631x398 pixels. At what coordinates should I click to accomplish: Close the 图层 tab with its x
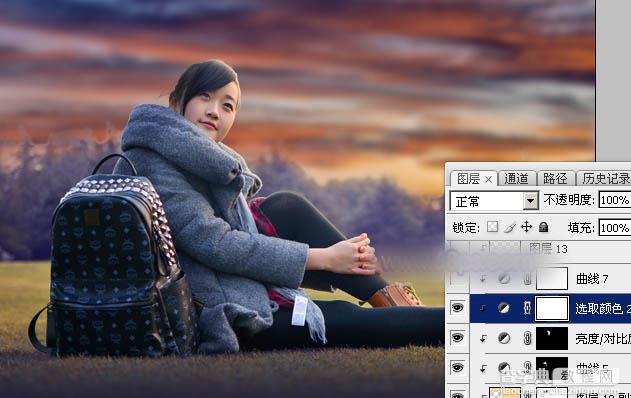click(488, 179)
